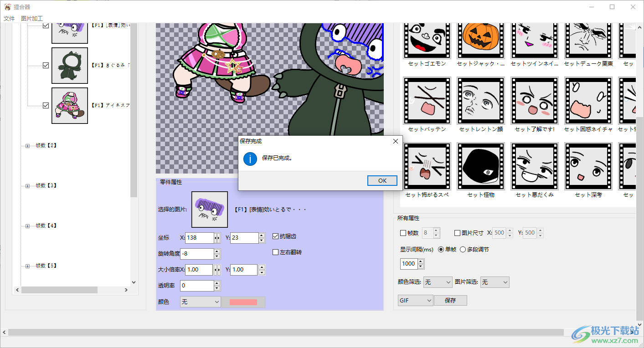Select the セット深考 expression preset
The width and height of the screenshot is (644, 348).
pos(588,166)
